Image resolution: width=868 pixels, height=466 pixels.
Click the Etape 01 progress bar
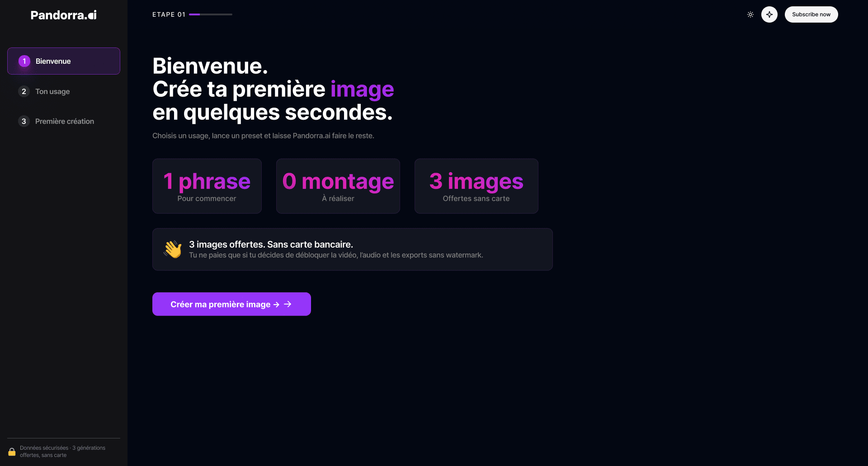coord(211,14)
